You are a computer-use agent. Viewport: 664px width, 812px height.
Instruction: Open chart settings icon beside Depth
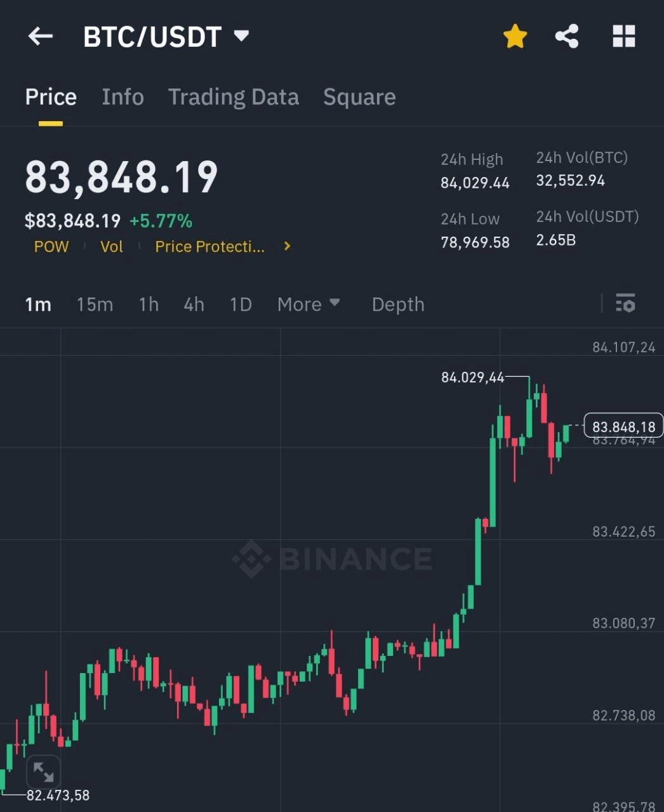[x=625, y=304]
